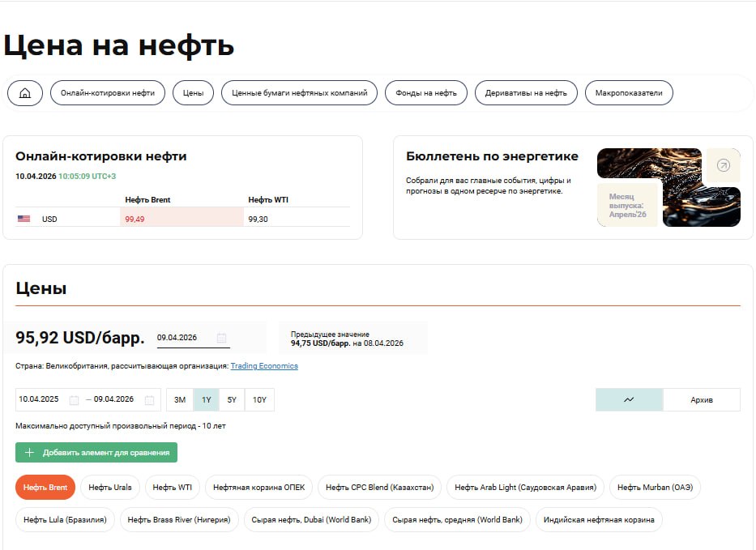756x550 pixels.
Task: Follow the Trading Economics link
Action: [264, 366]
